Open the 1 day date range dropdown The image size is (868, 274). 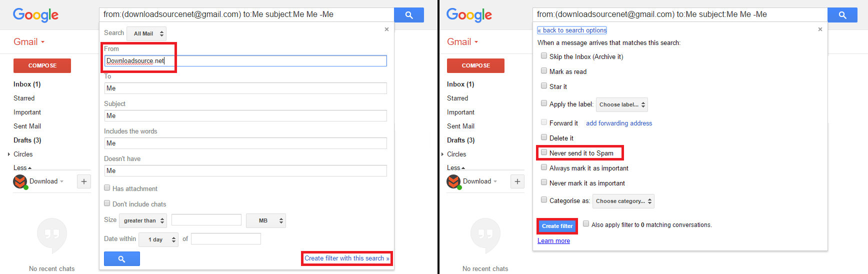point(159,239)
